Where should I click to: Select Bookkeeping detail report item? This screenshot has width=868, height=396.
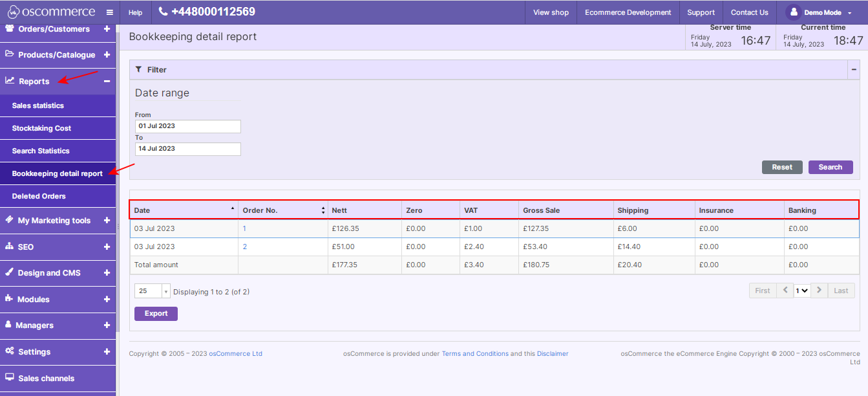point(58,173)
